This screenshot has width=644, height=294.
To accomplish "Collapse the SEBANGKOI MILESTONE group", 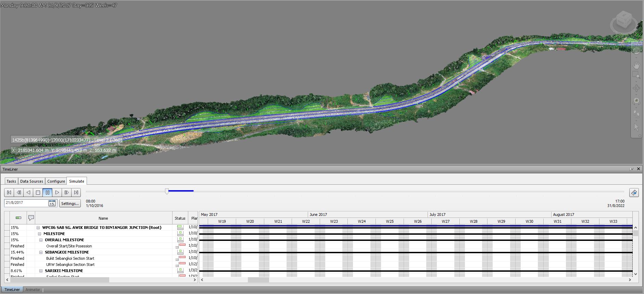I will click(x=41, y=252).
